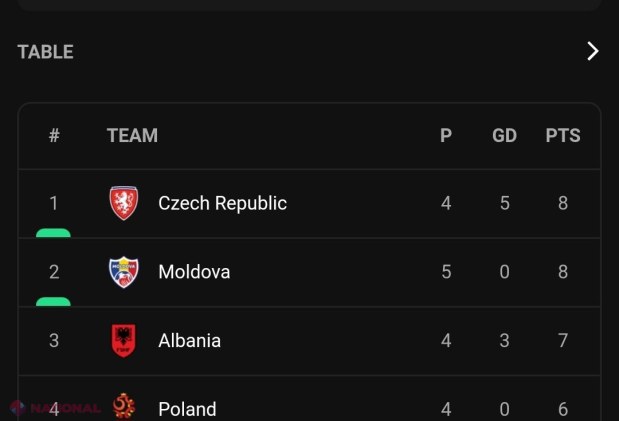
Task: Click the GD column header
Action: point(504,135)
